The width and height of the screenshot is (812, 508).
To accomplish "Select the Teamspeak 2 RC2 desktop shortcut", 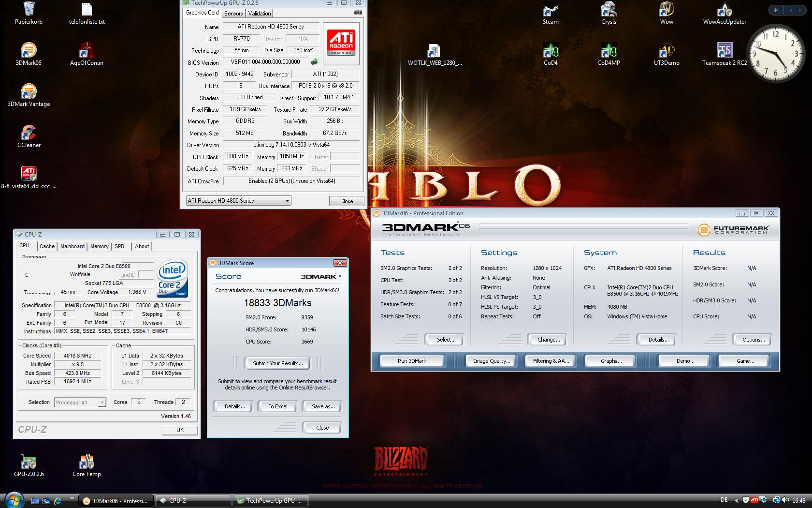I will click(x=725, y=54).
